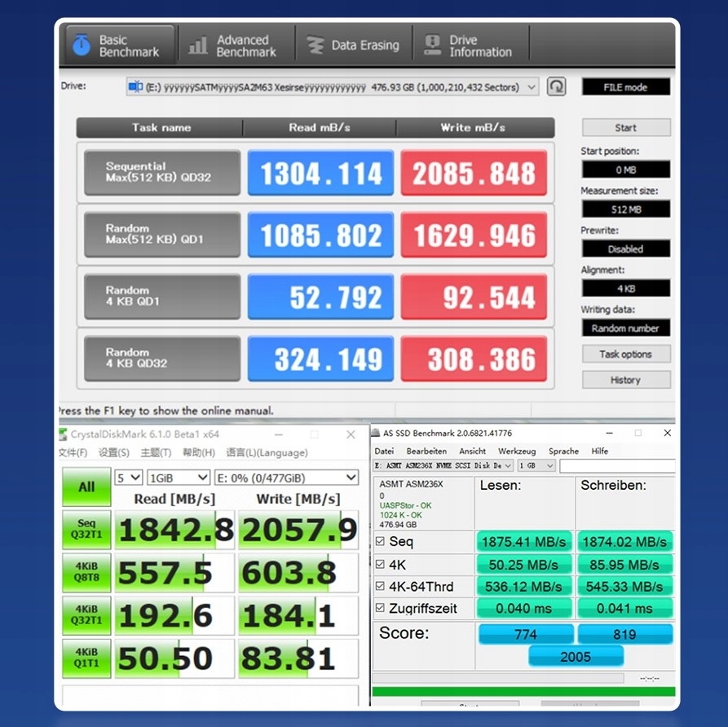Click the Writing data Random number field

(626, 328)
